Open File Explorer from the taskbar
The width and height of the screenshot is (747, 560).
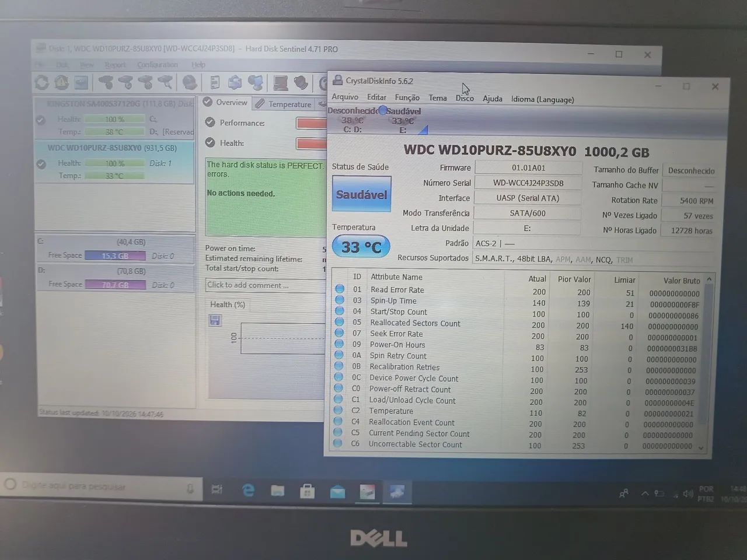click(x=278, y=491)
